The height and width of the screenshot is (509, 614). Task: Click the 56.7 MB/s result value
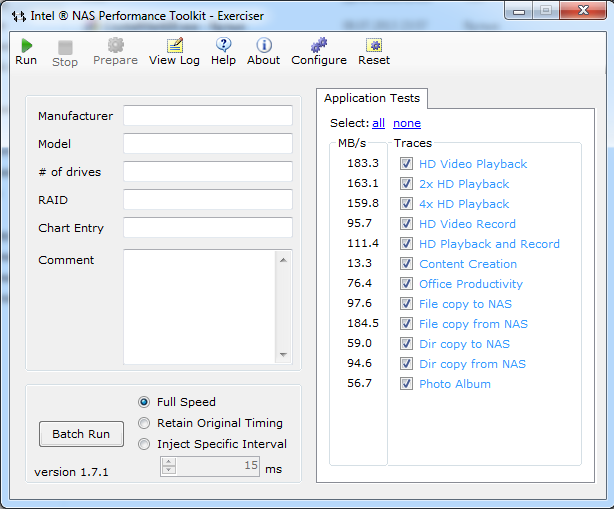click(359, 383)
